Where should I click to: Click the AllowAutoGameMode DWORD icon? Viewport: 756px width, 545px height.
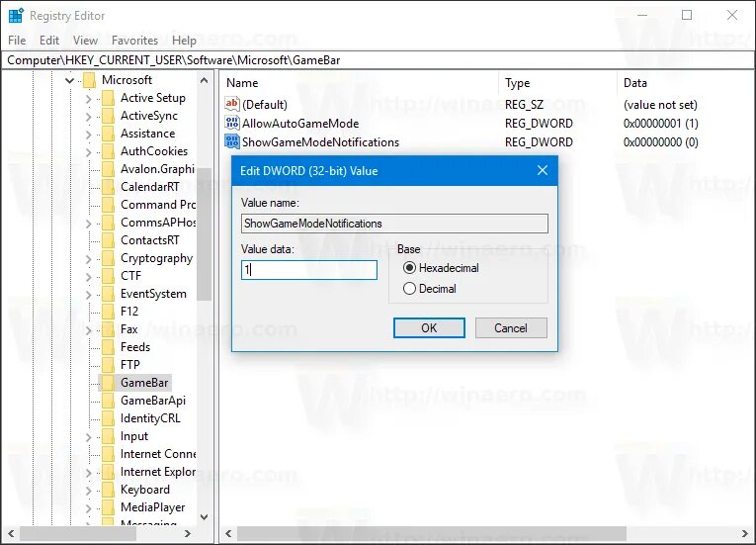232,123
